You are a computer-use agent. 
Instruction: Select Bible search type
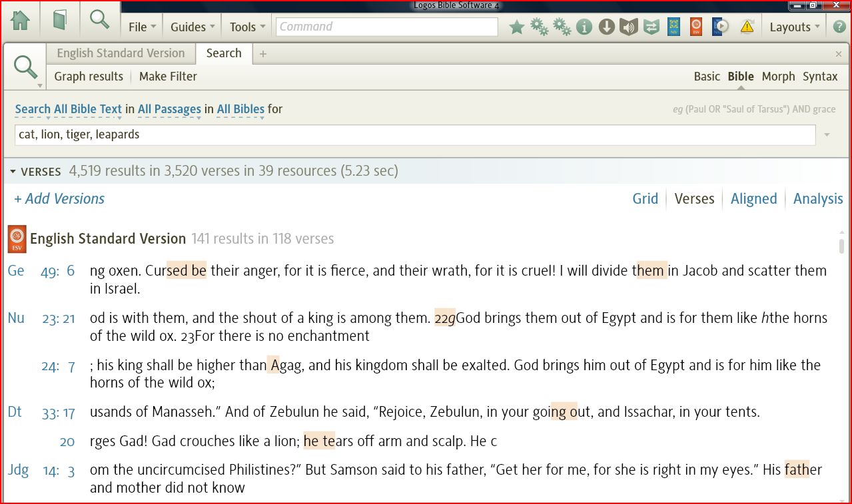tap(741, 77)
